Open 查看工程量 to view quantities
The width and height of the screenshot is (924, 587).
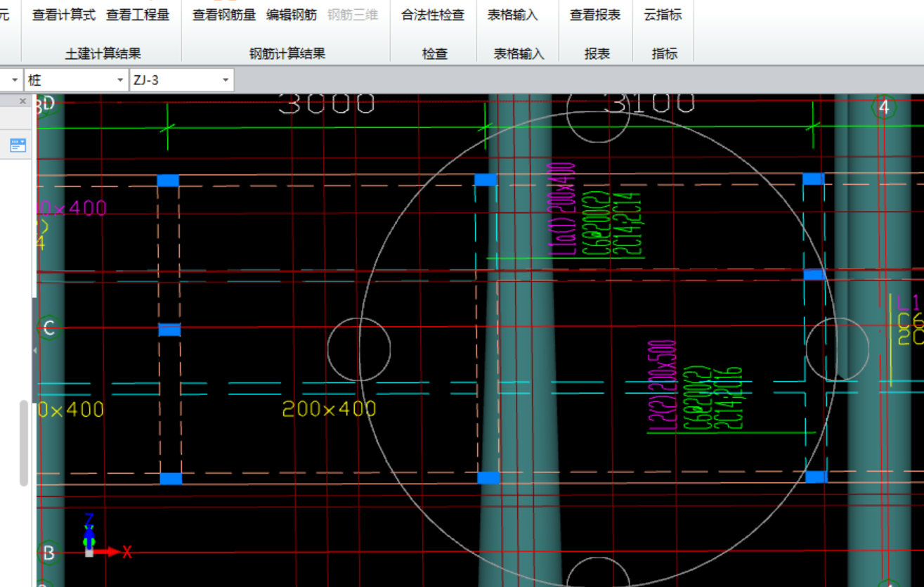[x=138, y=15]
